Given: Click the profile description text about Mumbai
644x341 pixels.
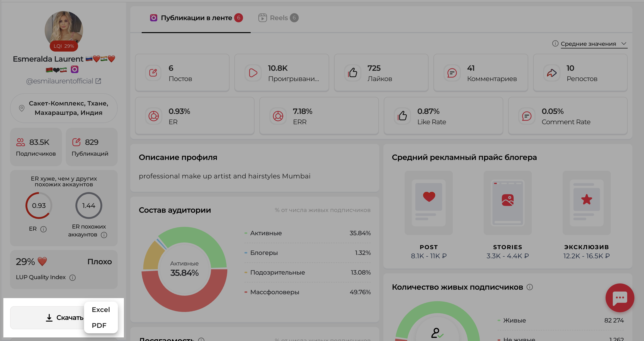Looking at the screenshot, I should pyautogui.click(x=225, y=176).
